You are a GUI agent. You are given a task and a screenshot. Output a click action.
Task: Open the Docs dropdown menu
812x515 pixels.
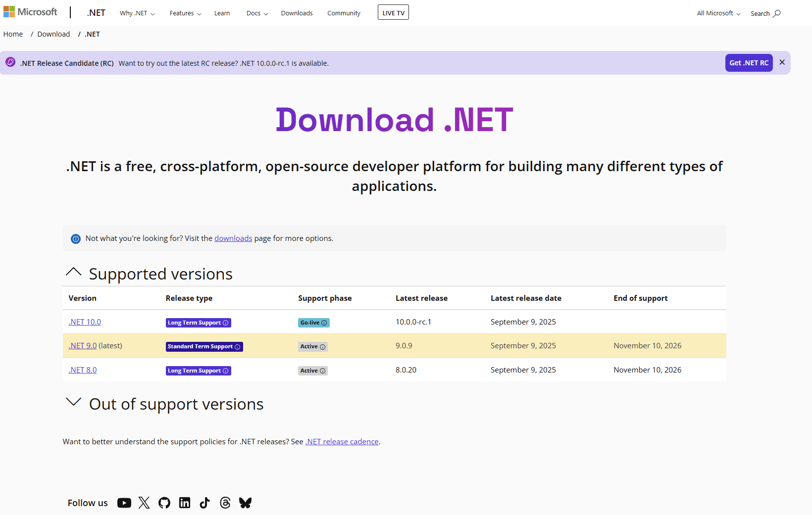(257, 13)
